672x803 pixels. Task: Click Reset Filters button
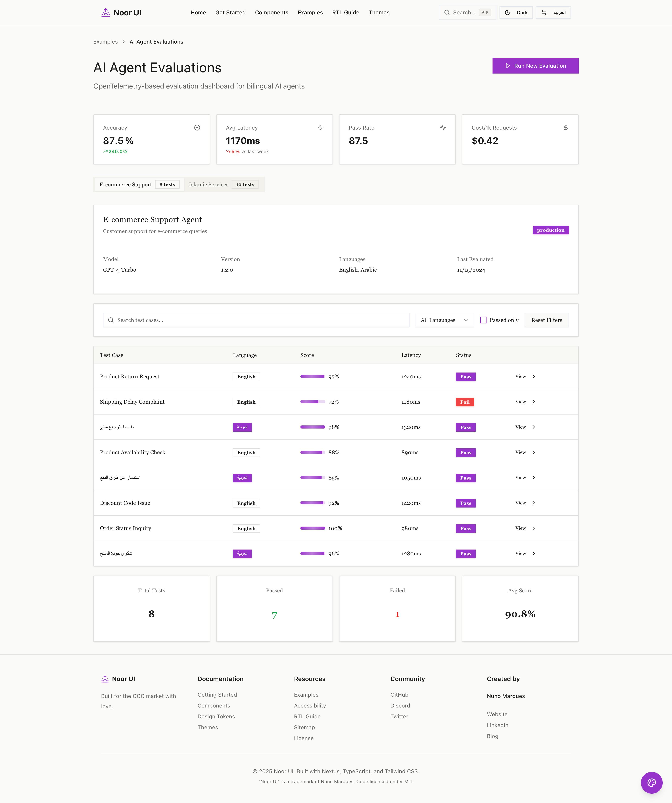point(546,320)
